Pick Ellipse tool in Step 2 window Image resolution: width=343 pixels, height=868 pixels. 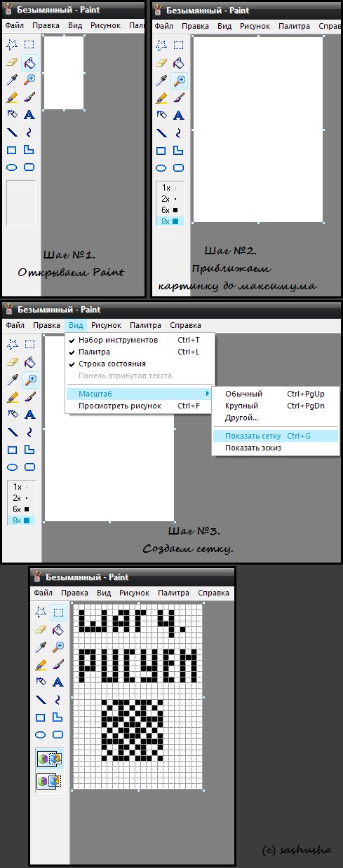point(161,167)
